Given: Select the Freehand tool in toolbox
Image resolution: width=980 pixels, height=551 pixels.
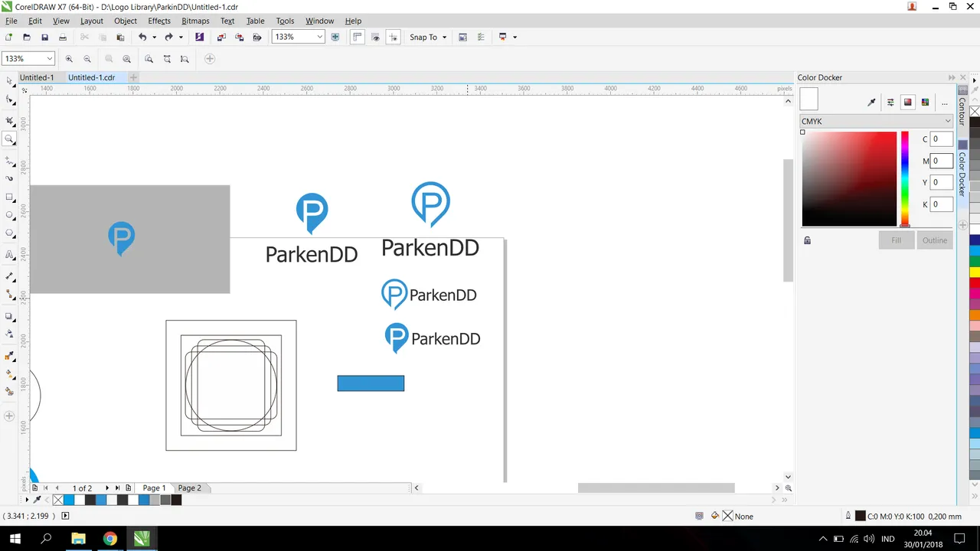Looking at the screenshot, I should 9,161.
